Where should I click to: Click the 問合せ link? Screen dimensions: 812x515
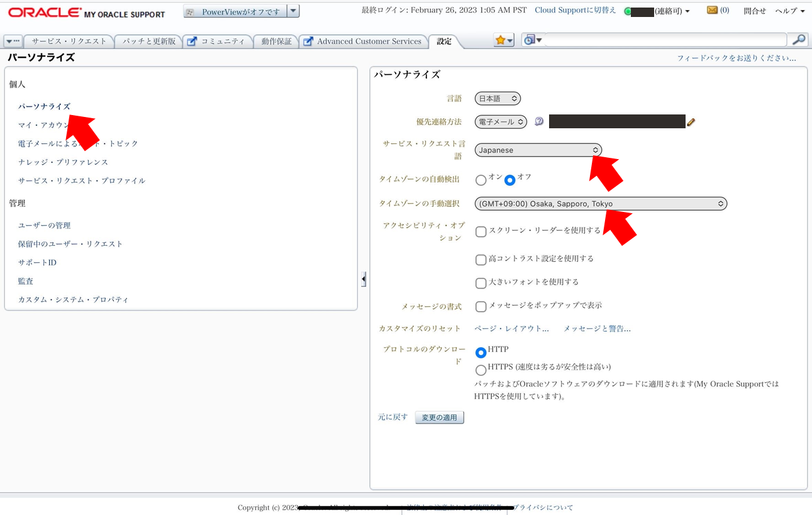tap(755, 11)
